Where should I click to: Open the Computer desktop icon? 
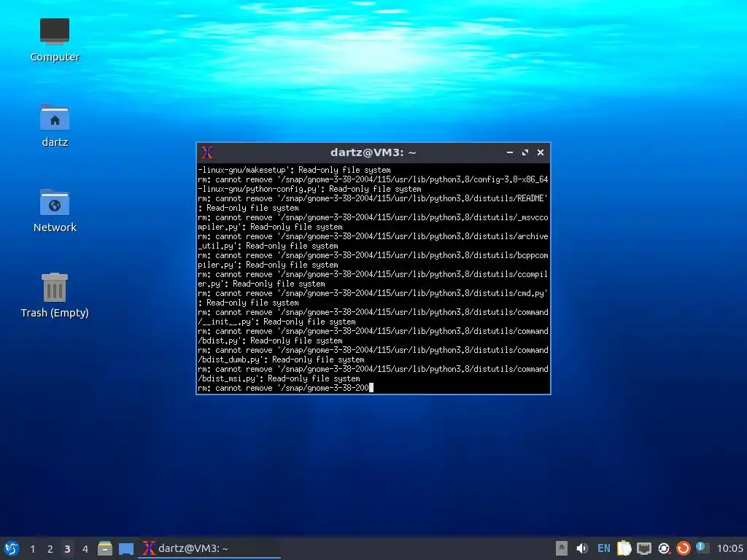(54, 40)
